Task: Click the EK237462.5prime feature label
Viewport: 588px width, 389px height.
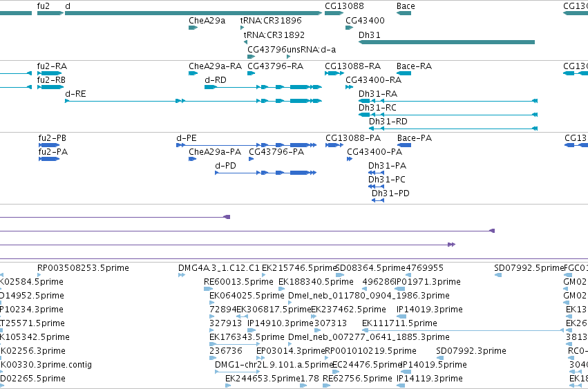Action: tap(348, 310)
